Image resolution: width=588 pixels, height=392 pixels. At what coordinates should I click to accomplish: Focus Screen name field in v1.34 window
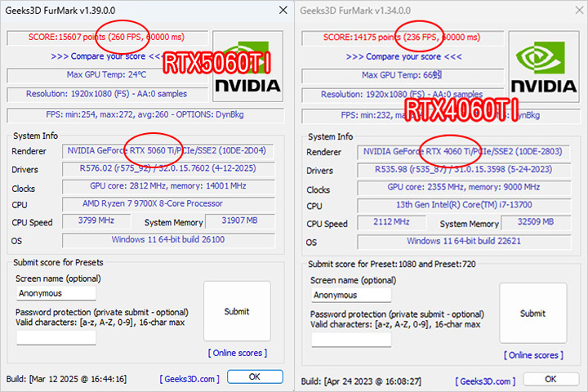351,295
